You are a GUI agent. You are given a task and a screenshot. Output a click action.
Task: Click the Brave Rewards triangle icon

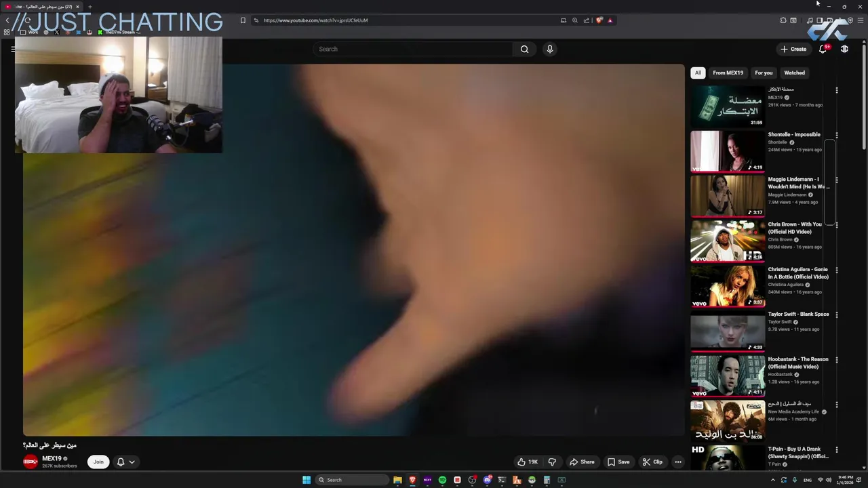610,20
